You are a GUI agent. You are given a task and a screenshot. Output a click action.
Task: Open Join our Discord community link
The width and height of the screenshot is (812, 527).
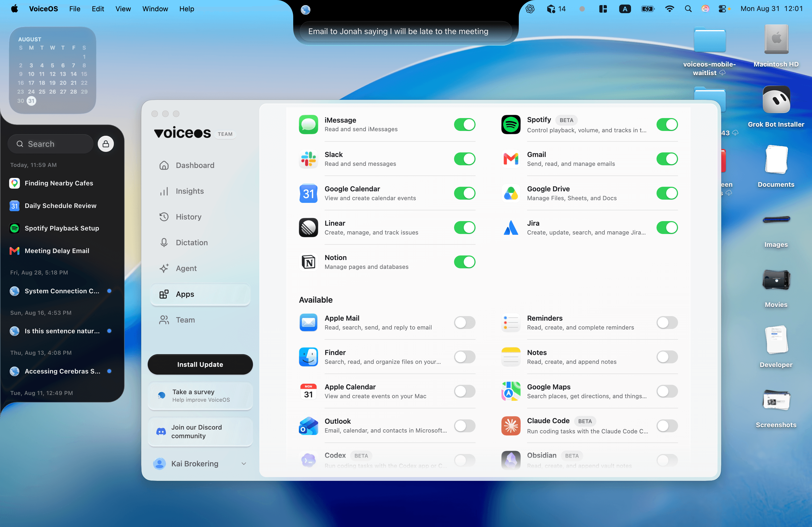200,431
